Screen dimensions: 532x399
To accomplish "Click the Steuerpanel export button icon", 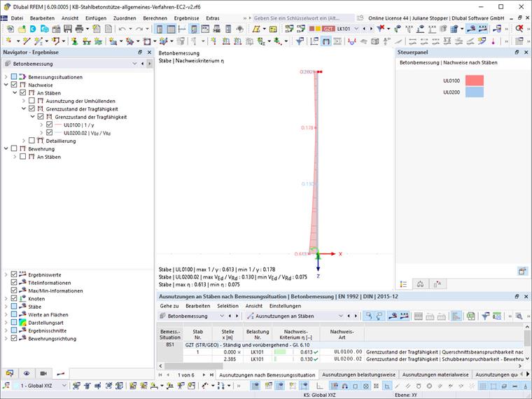I will [521, 271].
